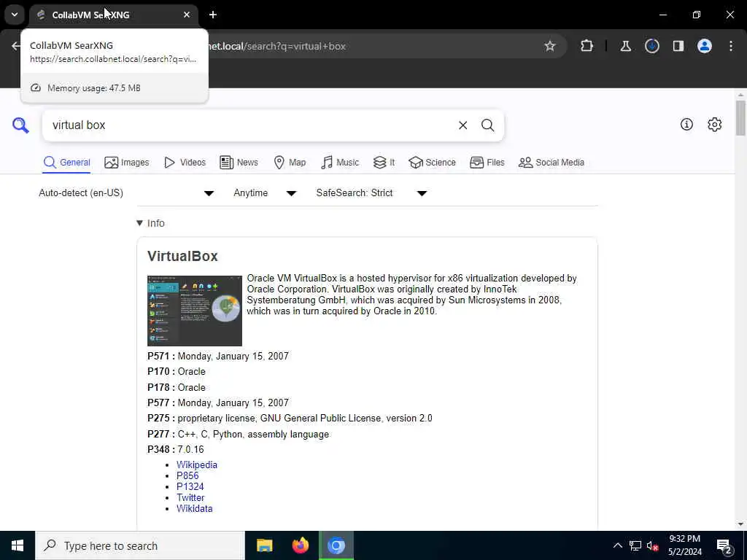Switch to Files tab
This screenshot has width=747, height=560.
coord(487,163)
